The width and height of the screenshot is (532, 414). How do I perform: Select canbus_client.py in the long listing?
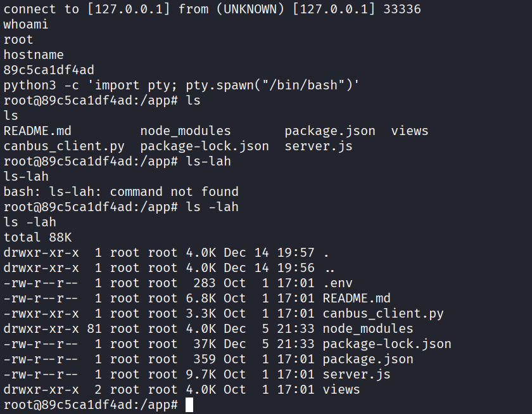(383, 313)
